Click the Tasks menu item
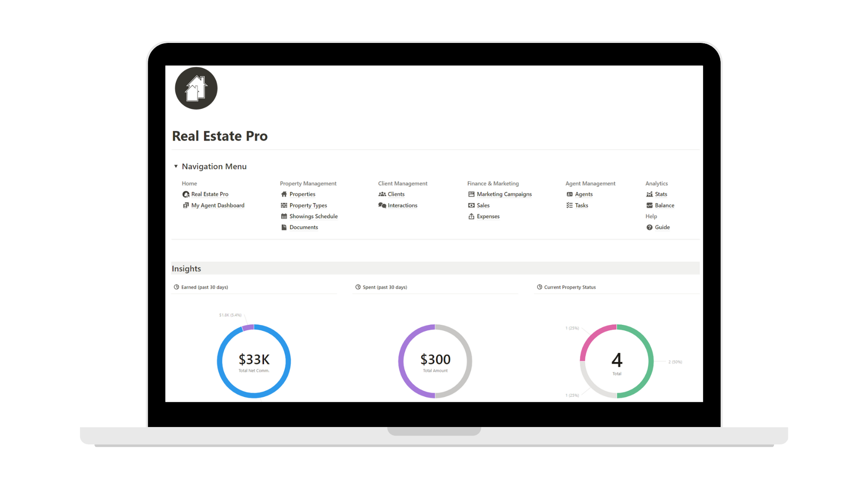 pyautogui.click(x=580, y=205)
